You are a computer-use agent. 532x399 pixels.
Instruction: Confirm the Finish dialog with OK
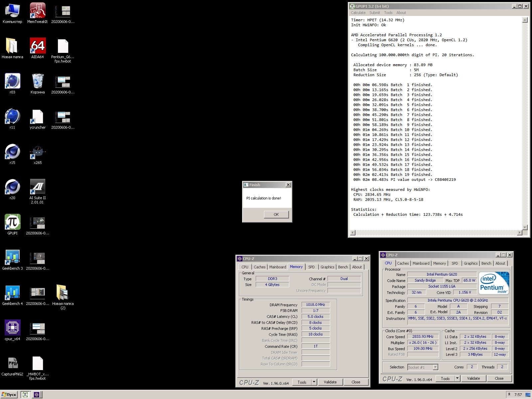pyautogui.click(x=276, y=214)
